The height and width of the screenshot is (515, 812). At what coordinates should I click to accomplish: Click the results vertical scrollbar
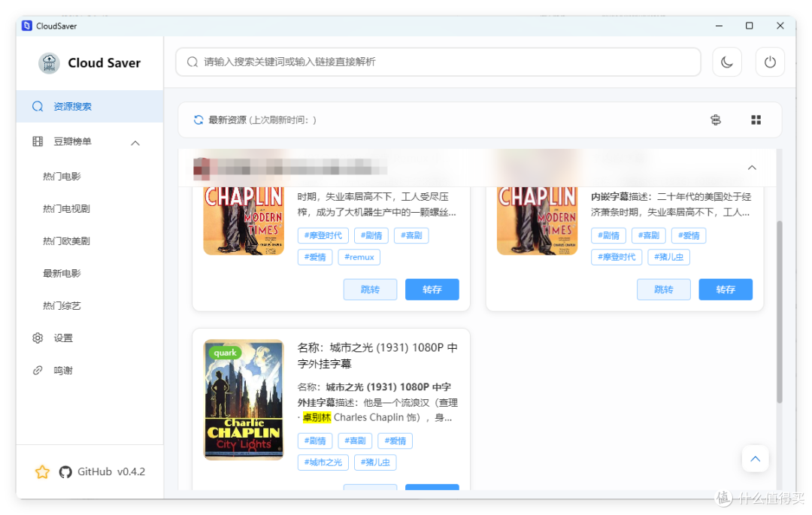[780, 312]
